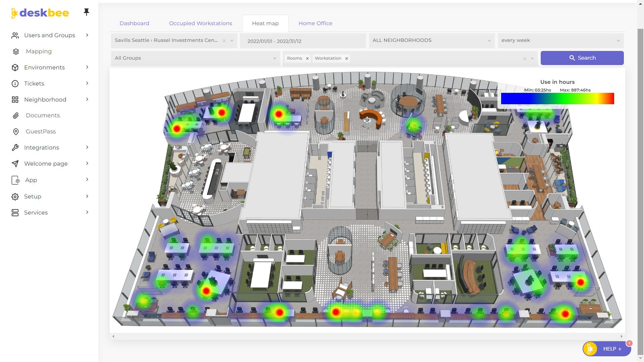Click the Documents paperclip icon

pos(16,116)
